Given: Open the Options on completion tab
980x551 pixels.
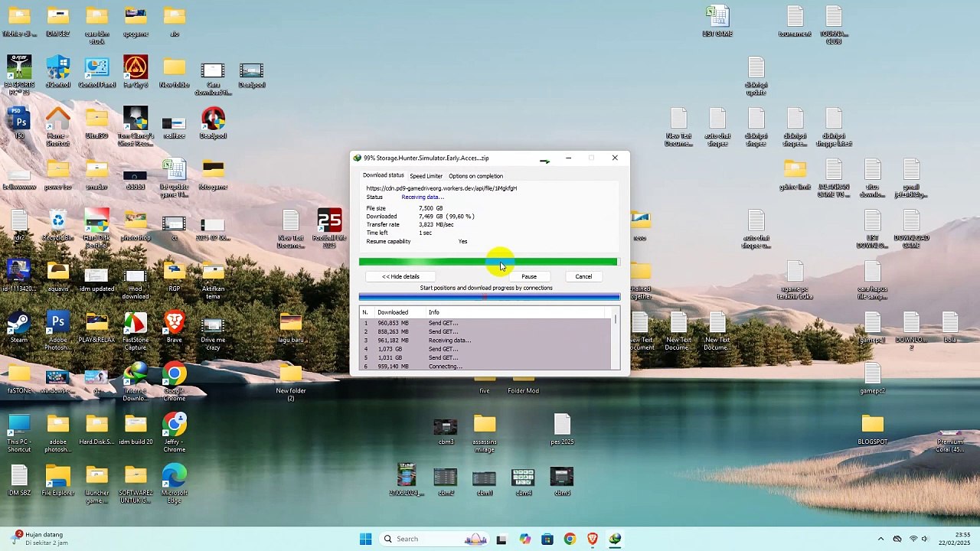Looking at the screenshot, I should click(x=475, y=176).
